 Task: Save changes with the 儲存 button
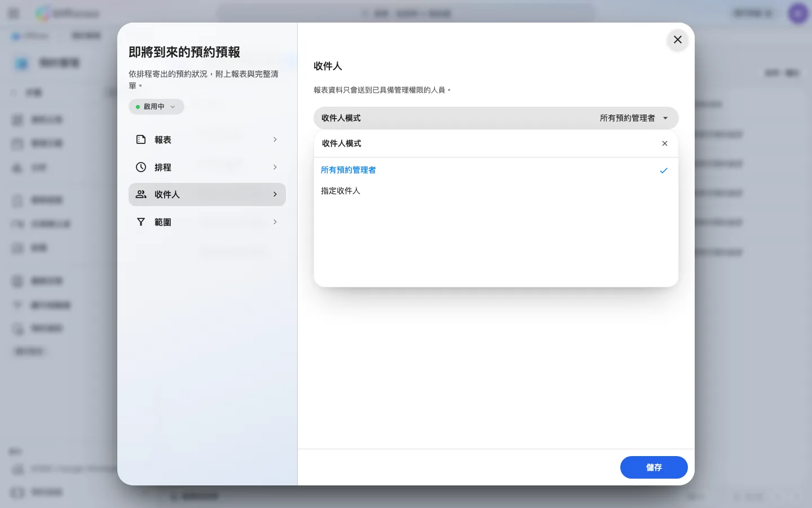coord(654,467)
